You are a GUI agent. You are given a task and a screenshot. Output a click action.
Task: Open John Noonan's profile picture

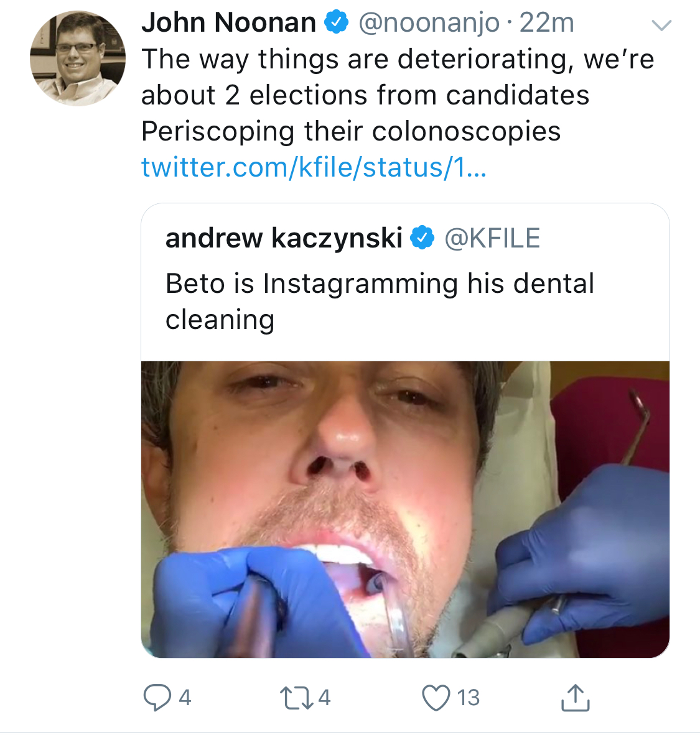click(78, 58)
